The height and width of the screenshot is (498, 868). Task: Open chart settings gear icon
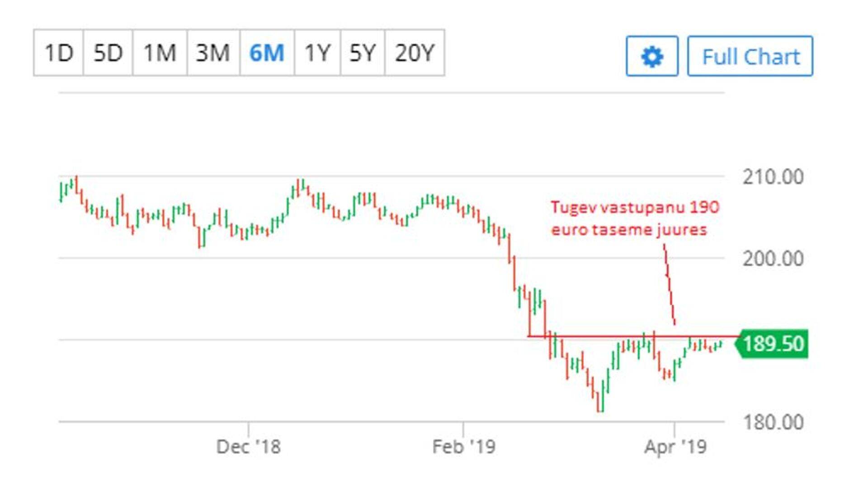(652, 57)
